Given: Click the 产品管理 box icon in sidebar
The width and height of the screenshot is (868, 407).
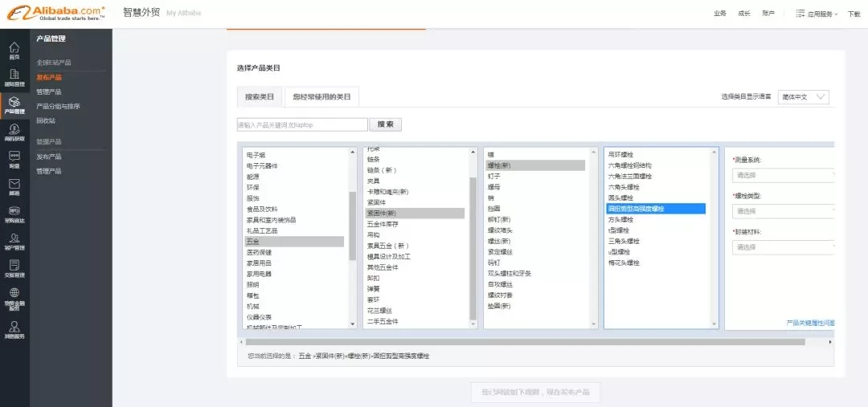Looking at the screenshot, I should [14, 104].
